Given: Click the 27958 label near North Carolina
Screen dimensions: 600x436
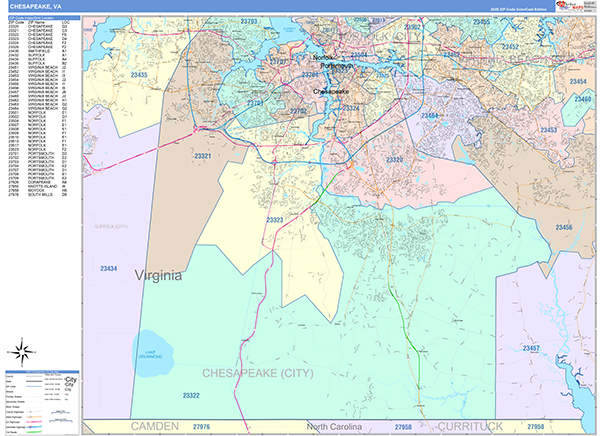Looking at the screenshot, I should (x=403, y=427).
